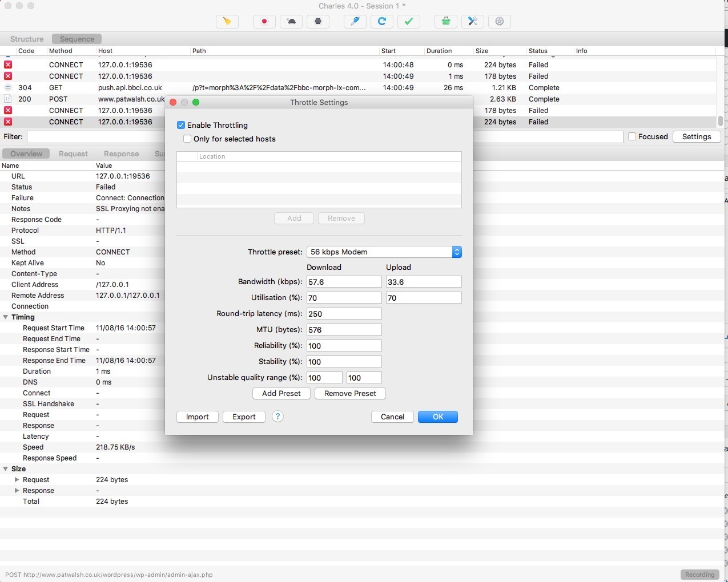Expand the Response size row
728x582 pixels.
(17, 491)
